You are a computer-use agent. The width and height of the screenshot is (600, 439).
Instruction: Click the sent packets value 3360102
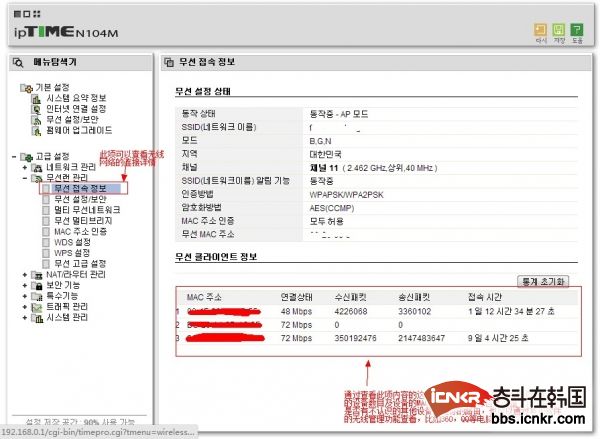pos(414,312)
